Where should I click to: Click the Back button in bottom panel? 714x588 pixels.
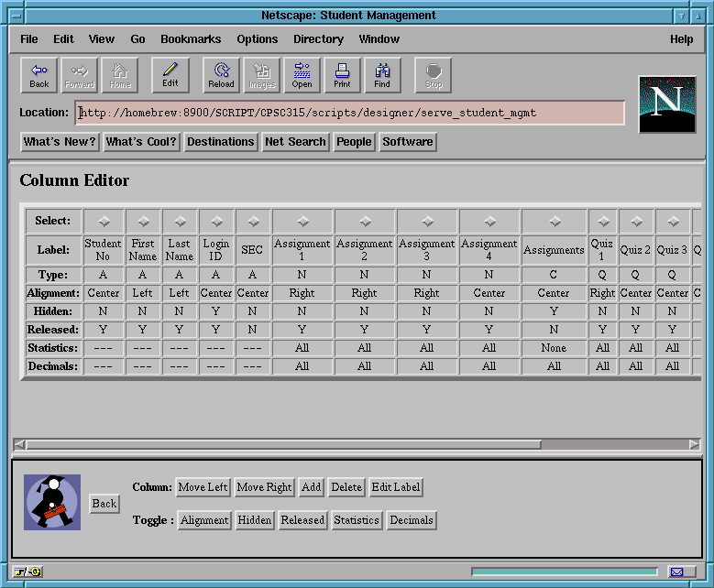pyautogui.click(x=104, y=504)
